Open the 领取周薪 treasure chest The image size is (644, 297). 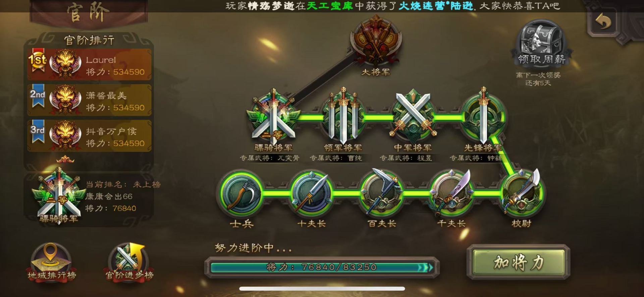pyautogui.click(x=541, y=43)
